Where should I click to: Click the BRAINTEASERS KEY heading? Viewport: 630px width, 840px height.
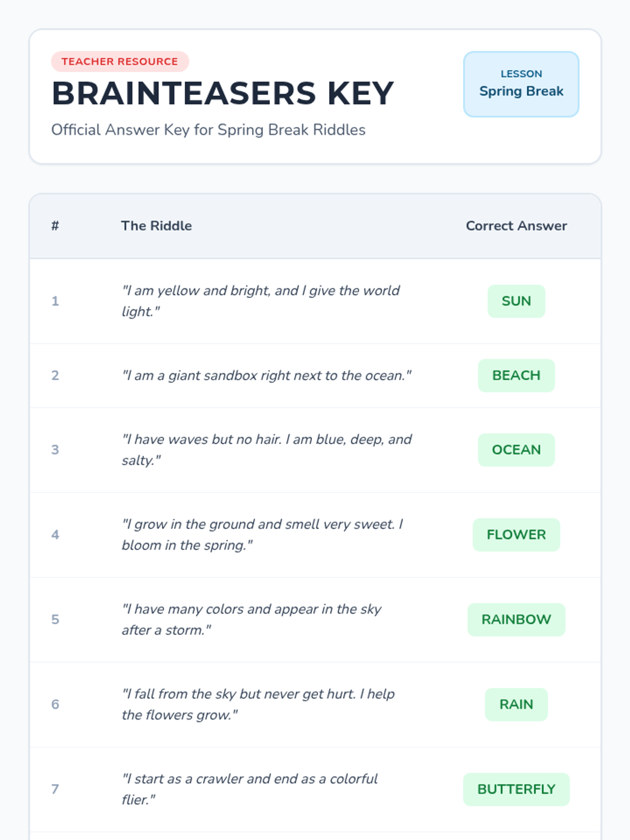pos(223,93)
